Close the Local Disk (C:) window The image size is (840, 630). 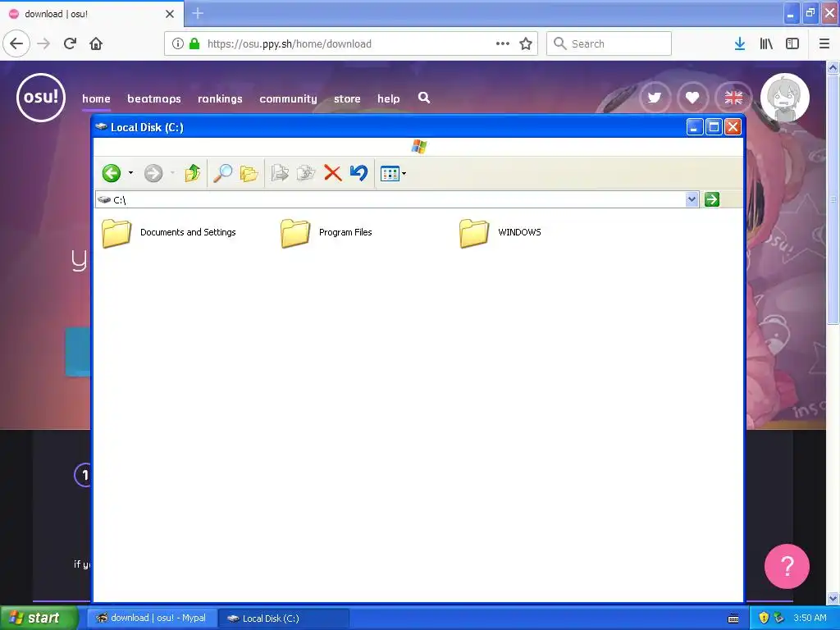click(733, 127)
